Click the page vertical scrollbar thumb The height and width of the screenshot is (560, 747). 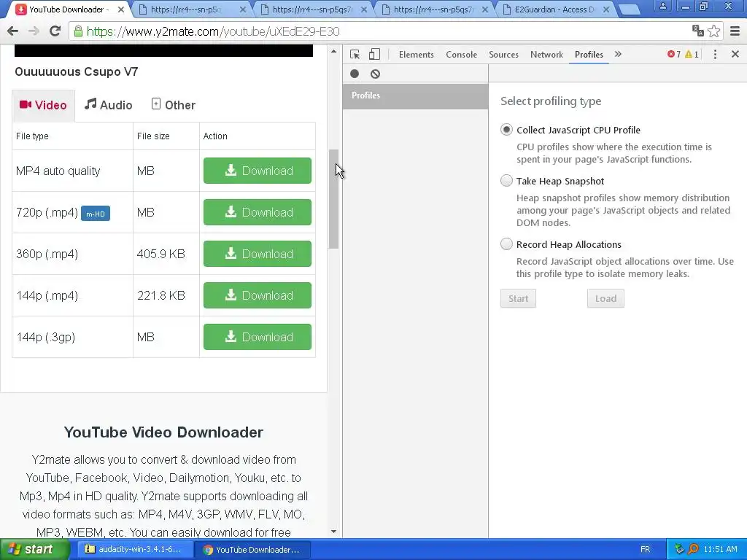333,199
